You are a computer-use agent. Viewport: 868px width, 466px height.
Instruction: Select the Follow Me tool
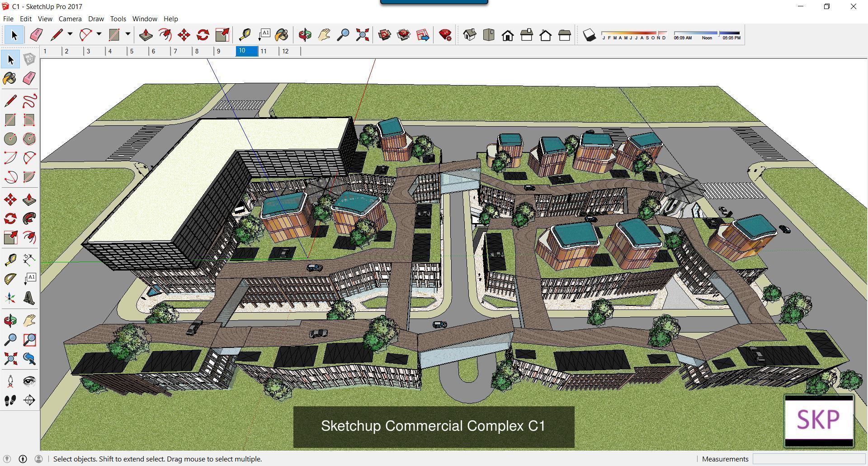29,219
